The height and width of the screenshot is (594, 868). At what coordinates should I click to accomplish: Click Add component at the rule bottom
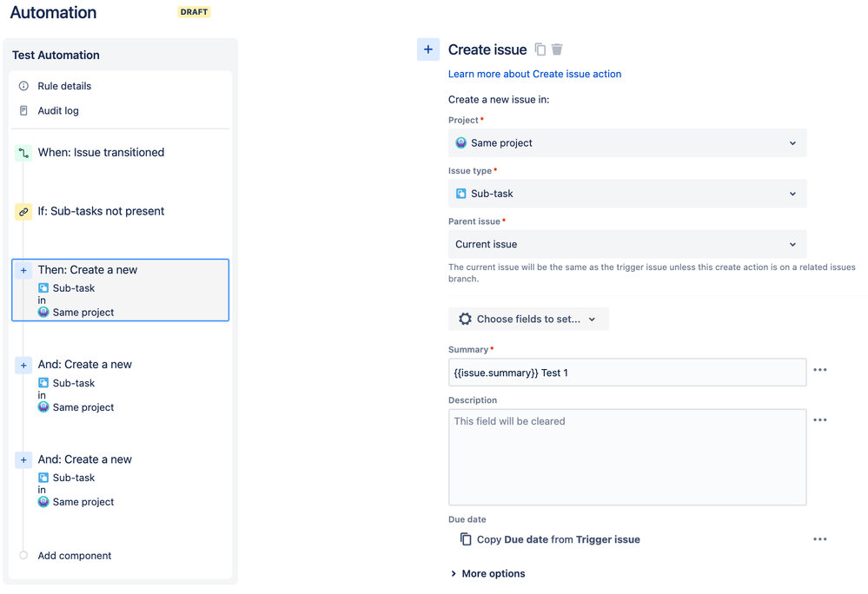tap(74, 555)
